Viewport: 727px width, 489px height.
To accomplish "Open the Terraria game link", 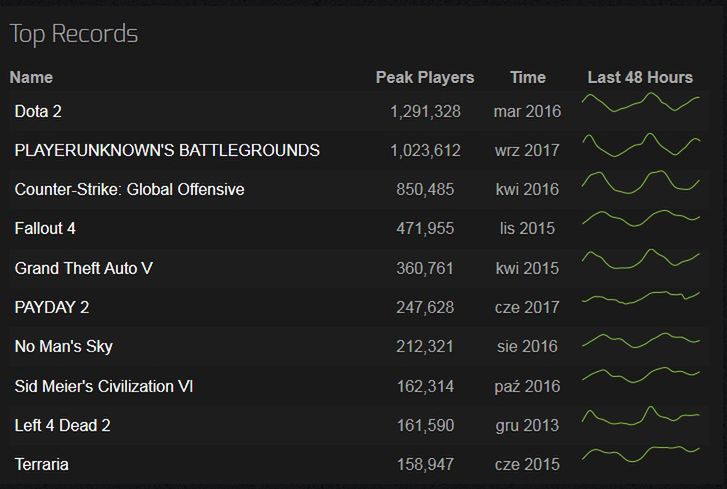I will 41,464.
